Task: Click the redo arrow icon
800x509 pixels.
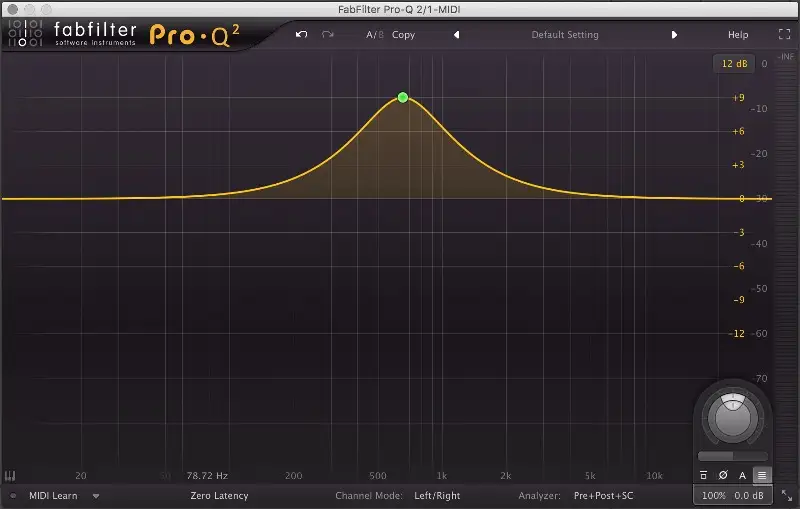Action: (x=327, y=34)
